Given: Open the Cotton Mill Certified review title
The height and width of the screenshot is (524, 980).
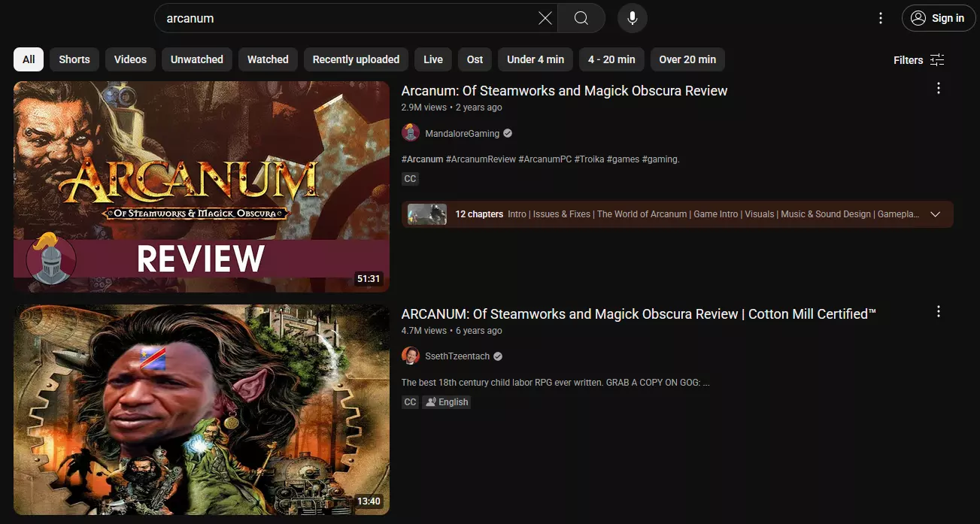Looking at the screenshot, I should tap(639, 314).
